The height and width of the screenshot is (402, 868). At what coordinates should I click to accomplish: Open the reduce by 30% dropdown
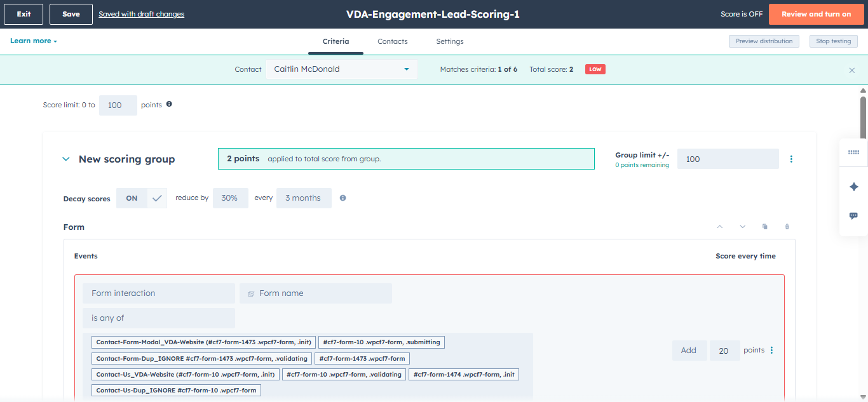point(230,198)
